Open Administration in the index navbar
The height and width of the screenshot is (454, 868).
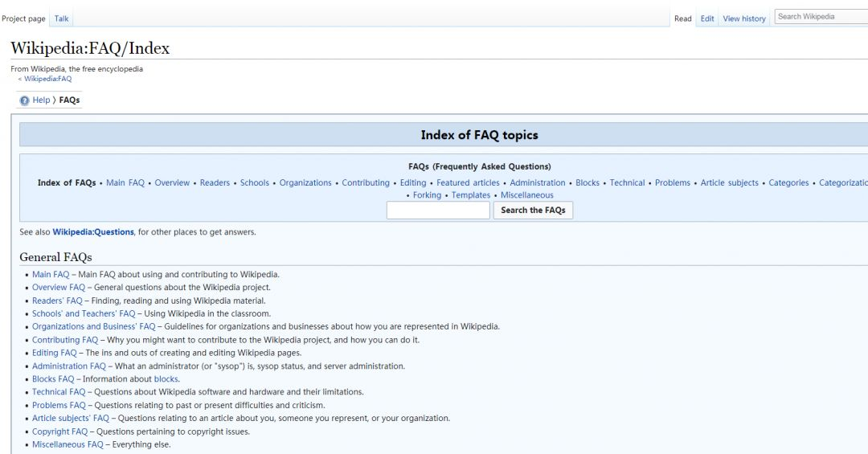point(538,182)
